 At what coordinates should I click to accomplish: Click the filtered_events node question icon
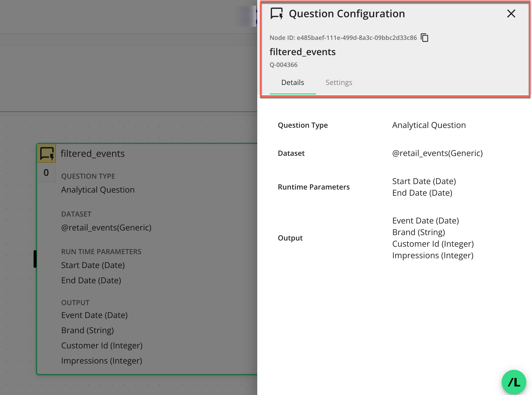tap(47, 154)
